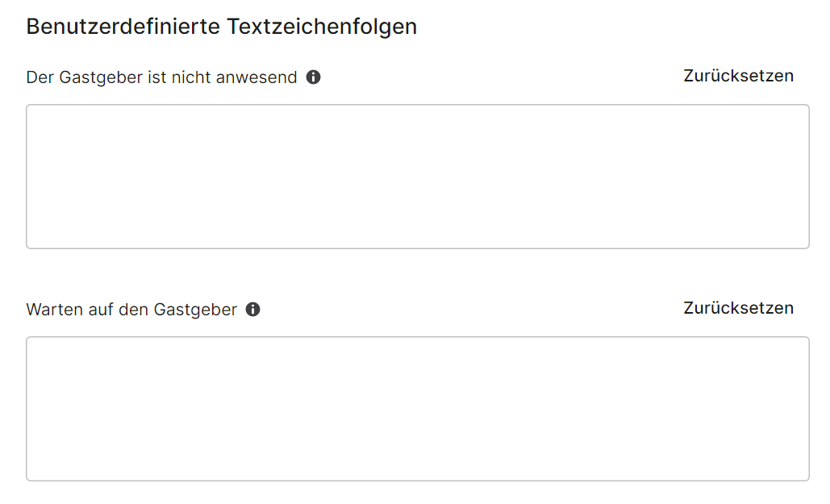Click info icon beside 'Der Gastgeber ist nicht anwesend'
830x504 pixels.
[x=313, y=77]
